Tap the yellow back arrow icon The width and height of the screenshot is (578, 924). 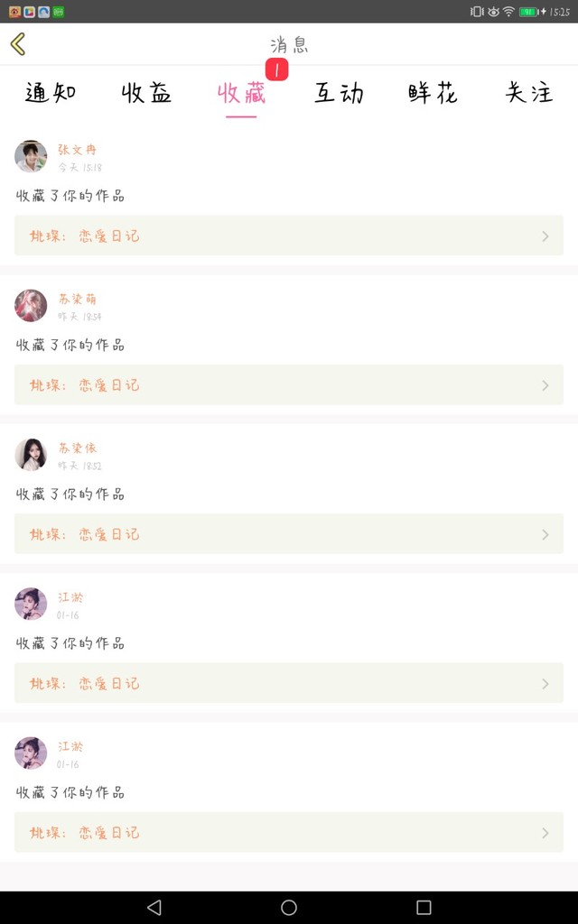[x=18, y=44]
